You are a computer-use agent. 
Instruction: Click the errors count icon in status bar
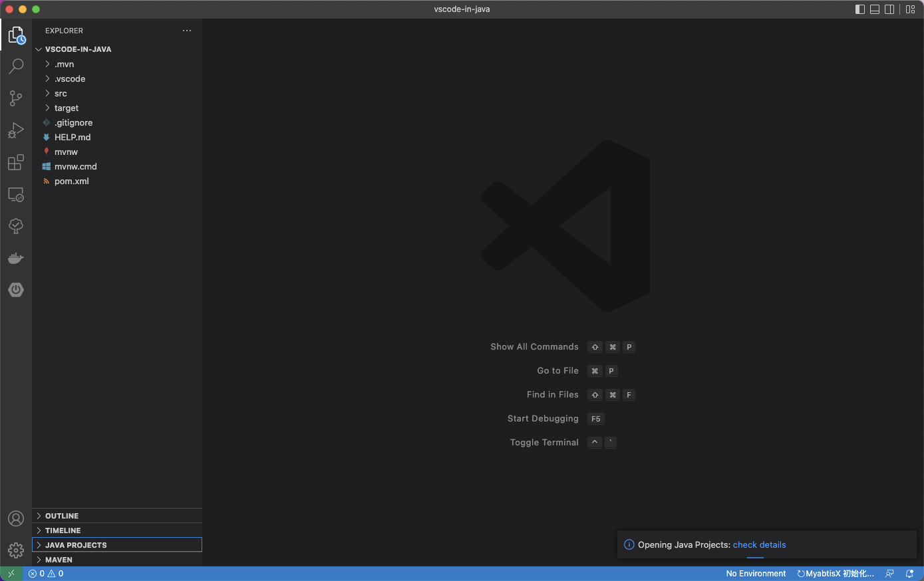coord(36,574)
